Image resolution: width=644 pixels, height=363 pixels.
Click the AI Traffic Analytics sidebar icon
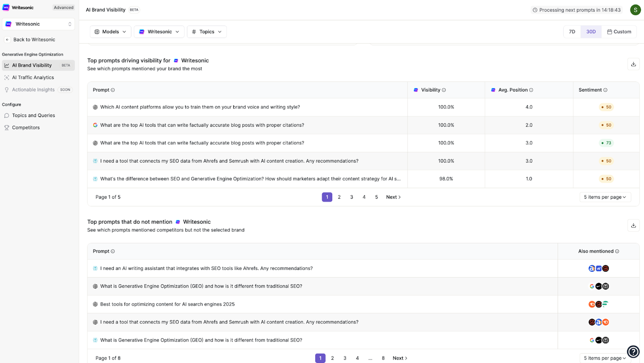7,77
